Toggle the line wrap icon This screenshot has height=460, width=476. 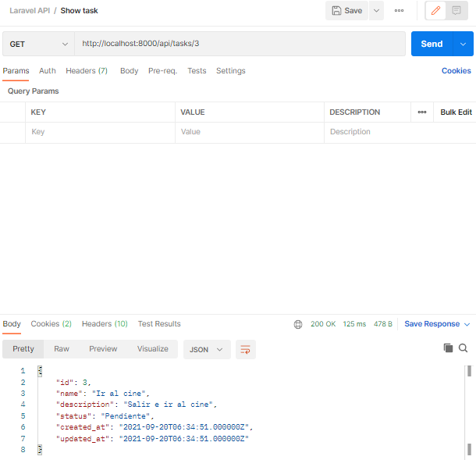tap(246, 350)
